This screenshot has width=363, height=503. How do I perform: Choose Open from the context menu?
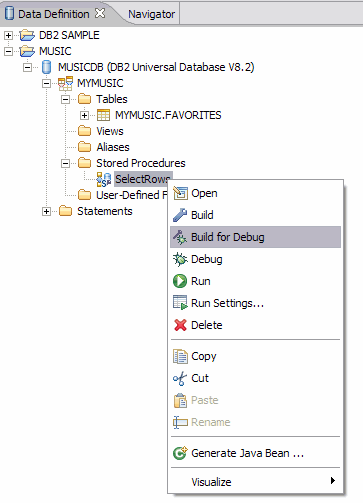click(255, 193)
